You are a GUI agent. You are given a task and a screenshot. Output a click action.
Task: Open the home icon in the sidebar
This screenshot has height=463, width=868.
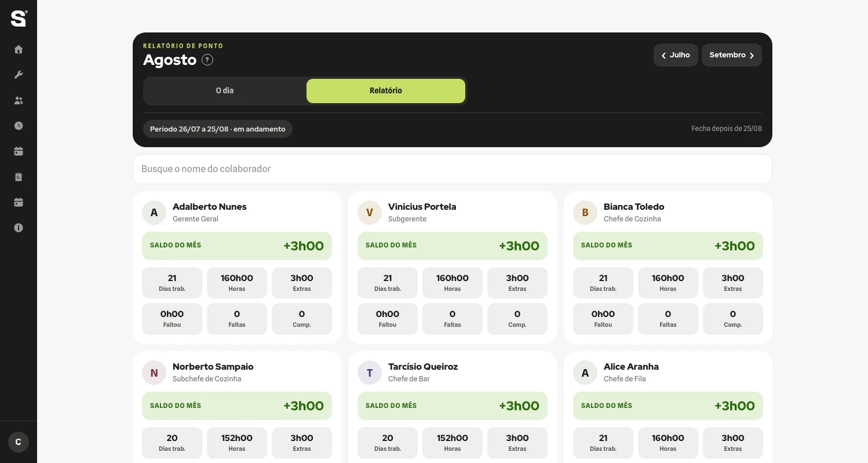pyautogui.click(x=19, y=49)
